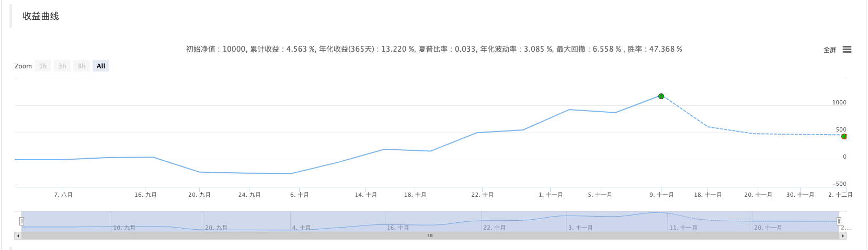Show the All zoom range
The height and width of the screenshot is (250, 868).
click(101, 66)
